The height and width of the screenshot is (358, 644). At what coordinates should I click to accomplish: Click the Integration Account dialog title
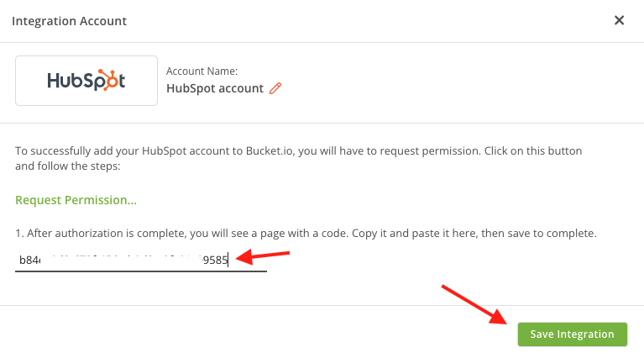coord(69,21)
